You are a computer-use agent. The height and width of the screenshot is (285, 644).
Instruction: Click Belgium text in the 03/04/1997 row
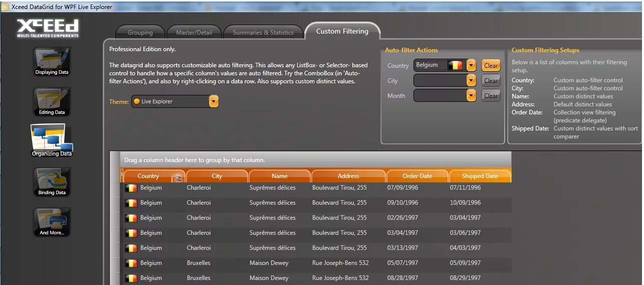click(151, 233)
